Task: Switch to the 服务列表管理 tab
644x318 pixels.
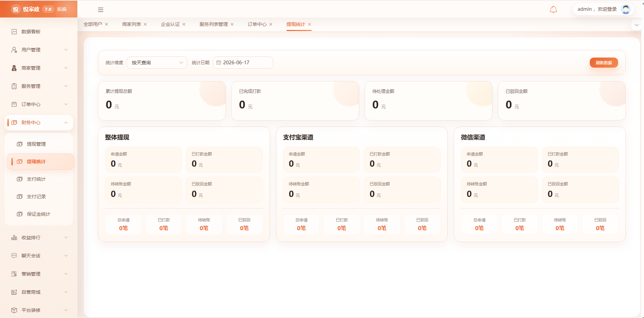Action: (x=213, y=24)
